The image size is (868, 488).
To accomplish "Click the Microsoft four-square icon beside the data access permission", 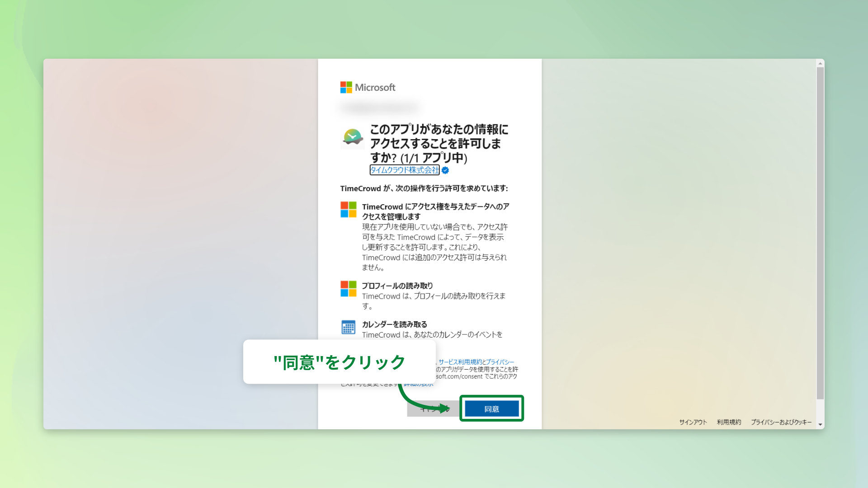I will coord(348,210).
